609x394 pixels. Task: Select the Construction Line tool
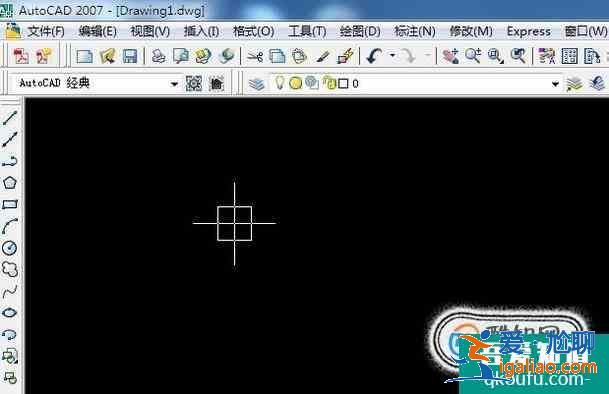(x=10, y=139)
